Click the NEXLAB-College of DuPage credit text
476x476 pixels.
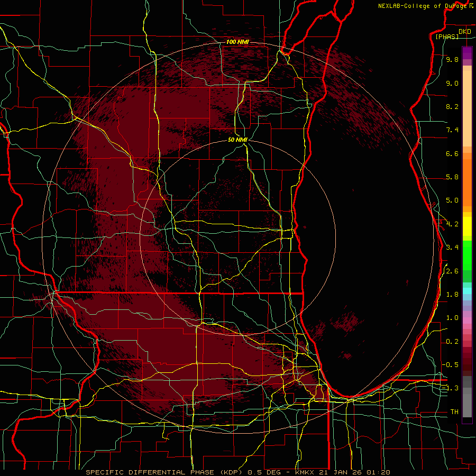pyautogui.click(x=423, y=6)
